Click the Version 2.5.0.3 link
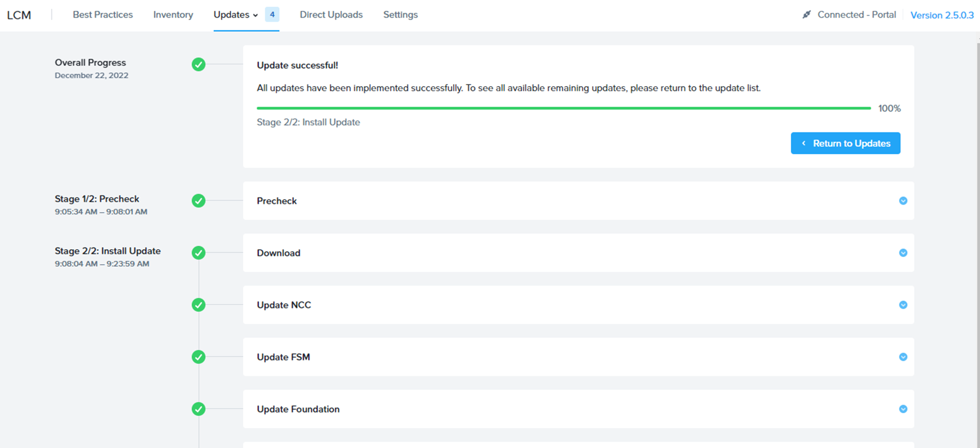Screen dimensions: 980x448 [942, 15]
